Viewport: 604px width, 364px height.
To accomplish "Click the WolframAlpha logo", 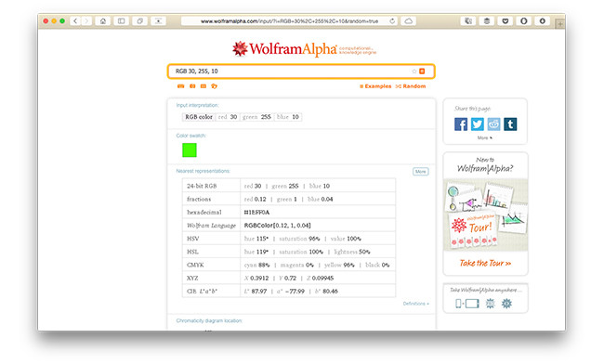I will pos(304,49).
